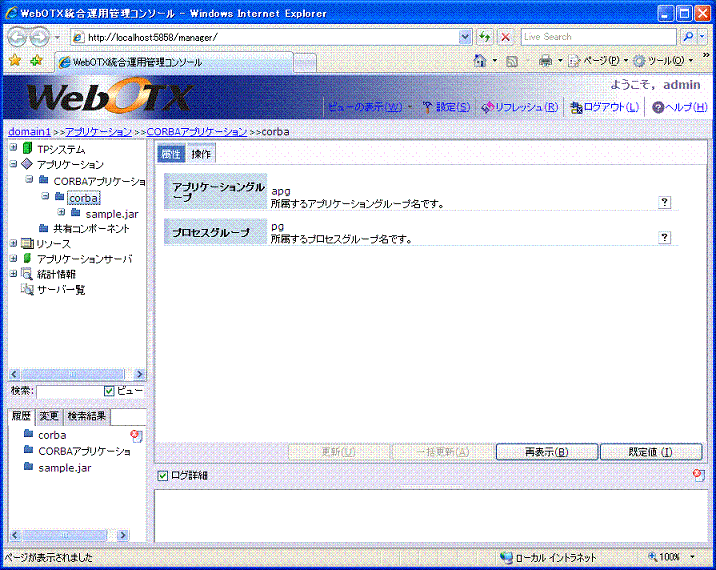Toggle the ビュー checkbox next to search
The height and width of the screenshot is (570, 716).
(x=110, y=391)
